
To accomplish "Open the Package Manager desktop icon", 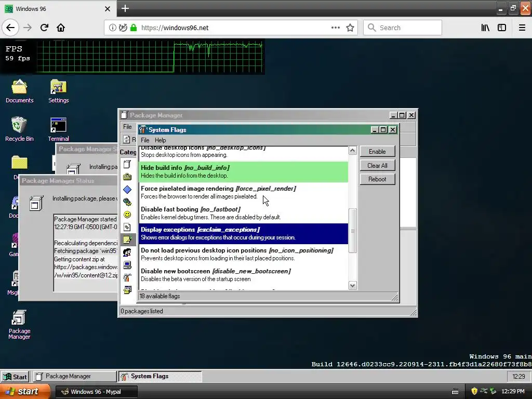I will pos(19,324).
